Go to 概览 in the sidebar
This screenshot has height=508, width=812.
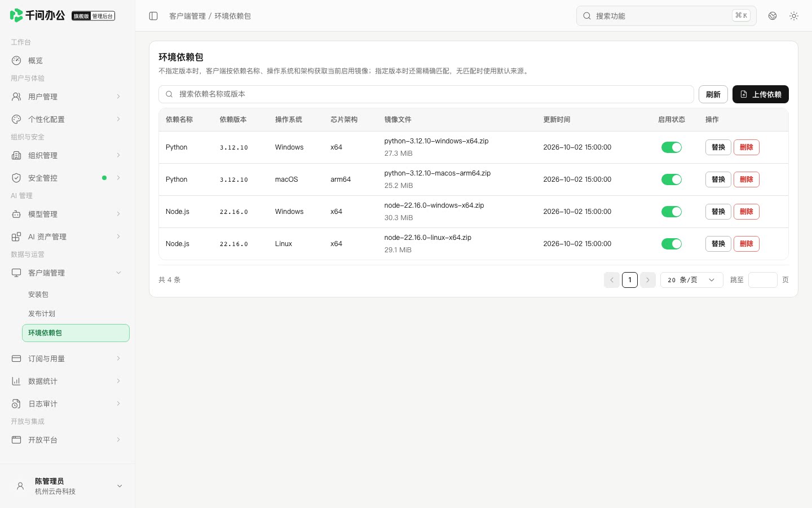coord(68,60)
